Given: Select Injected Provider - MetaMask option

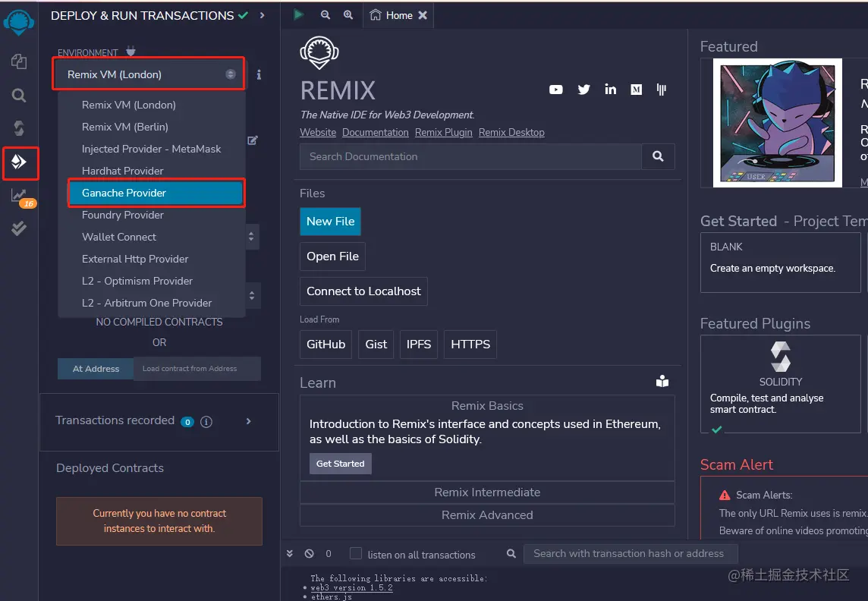Looking at the screenshot, I should pyautogui.click(x=152, y=149).
